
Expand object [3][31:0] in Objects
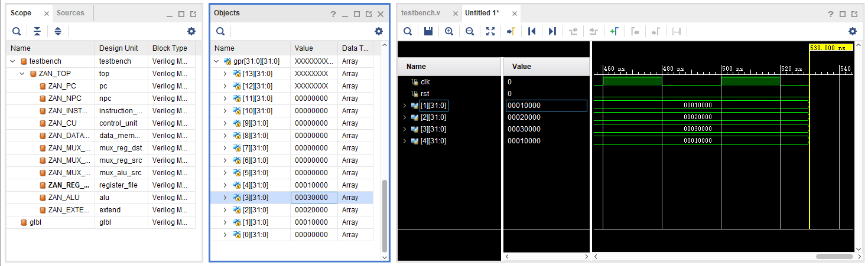pyautogui.click(x=225, y=198)
